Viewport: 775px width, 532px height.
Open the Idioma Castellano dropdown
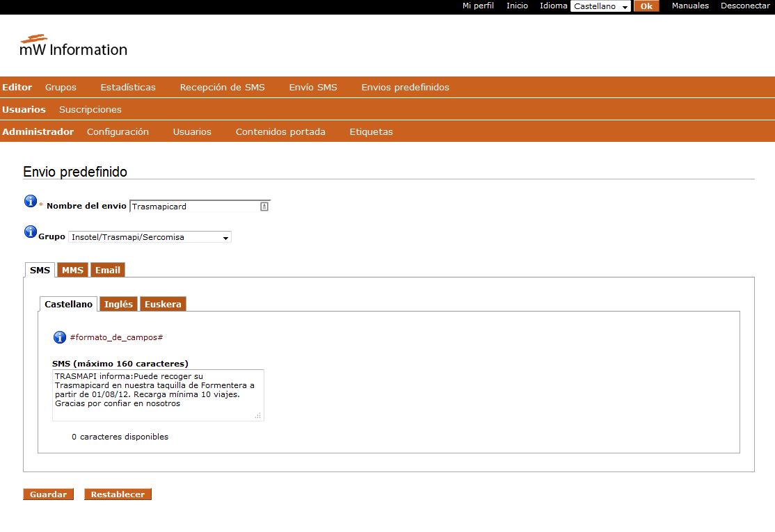tap(600, 6)
